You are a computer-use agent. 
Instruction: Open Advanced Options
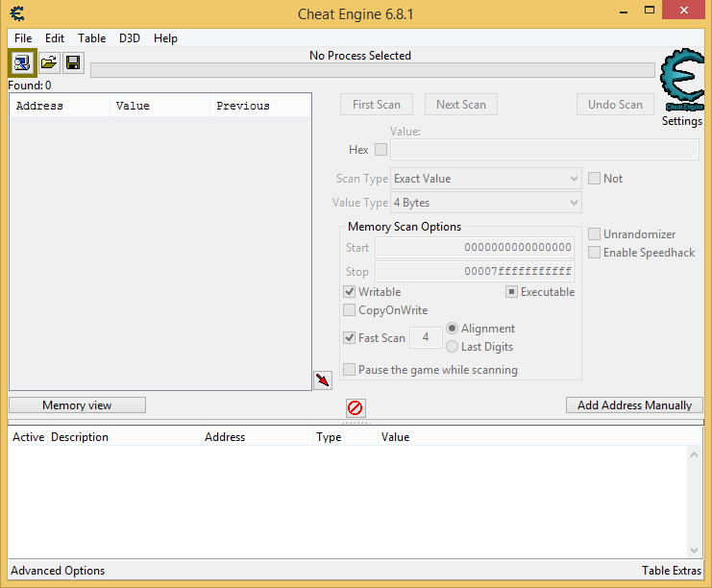pyautogui.click(x=58, y=571)
